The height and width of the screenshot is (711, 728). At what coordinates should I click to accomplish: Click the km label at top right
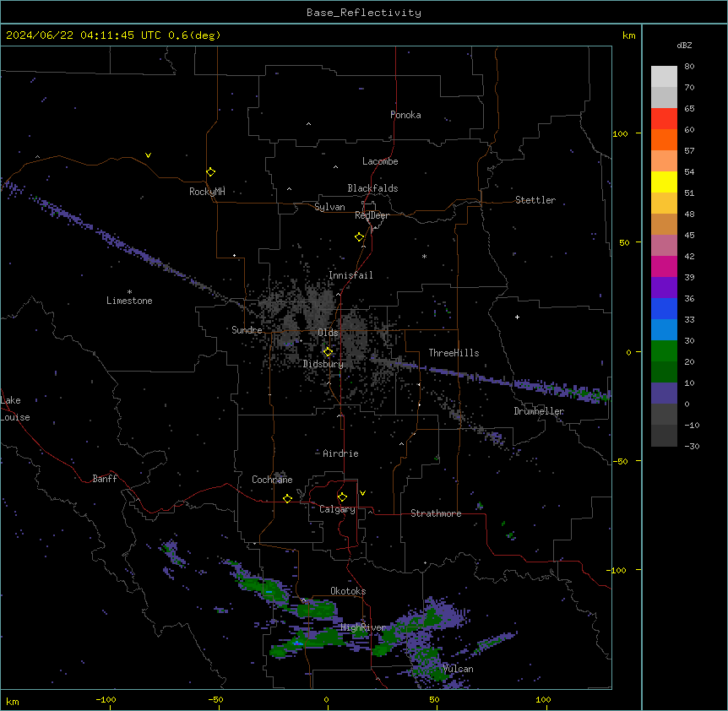coord(628,35)
